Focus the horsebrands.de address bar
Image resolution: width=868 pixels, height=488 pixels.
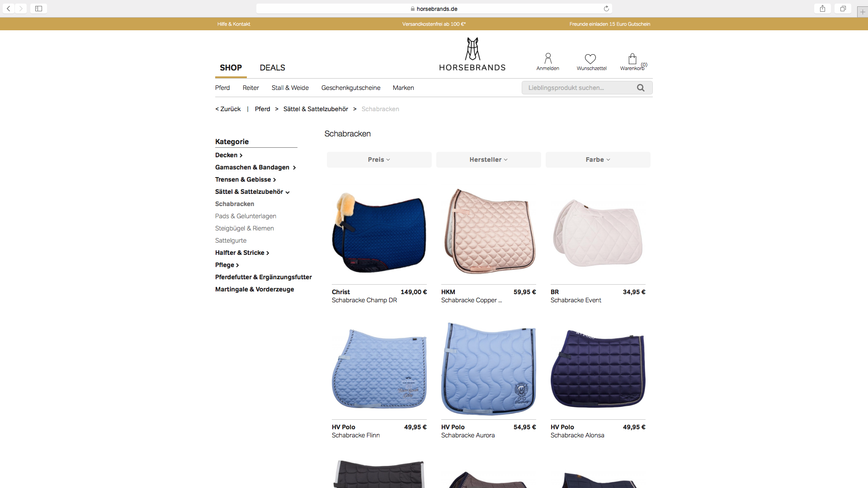(434, 9)
